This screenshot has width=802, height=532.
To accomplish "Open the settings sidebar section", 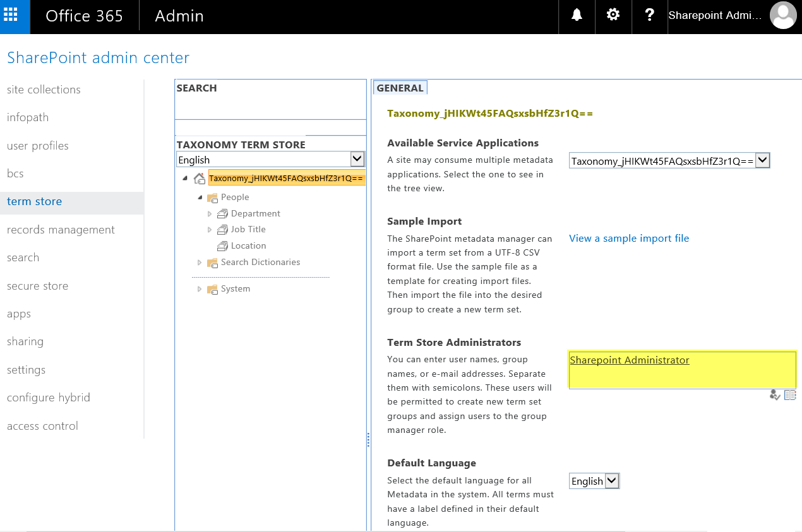I will pyautogui.click(x=26, y=370).
